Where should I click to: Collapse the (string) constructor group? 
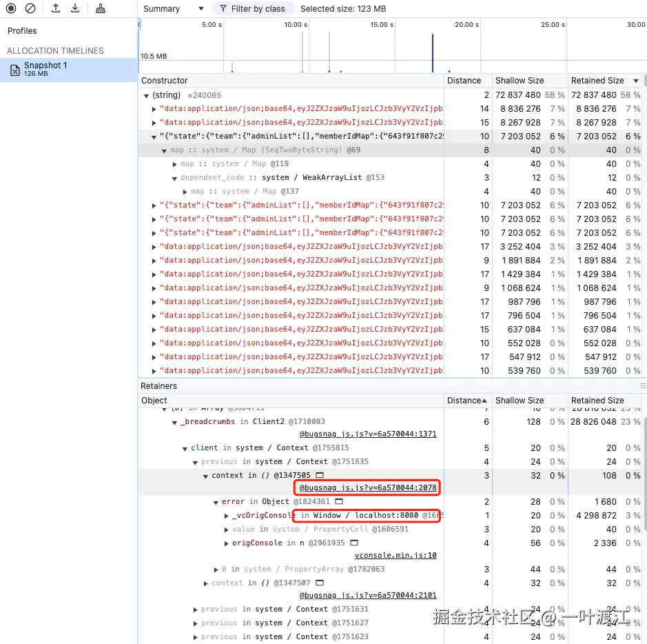point(146,95)
